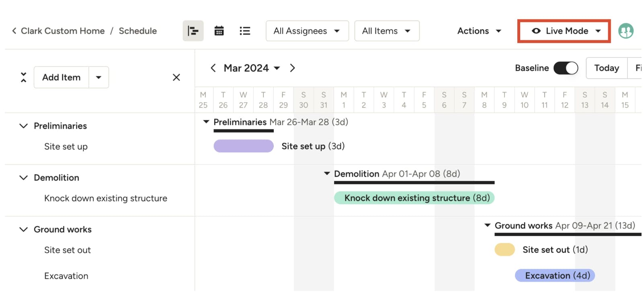Click the user profile avatar
The width and height of the screenshot is (644, 295).
626,31
